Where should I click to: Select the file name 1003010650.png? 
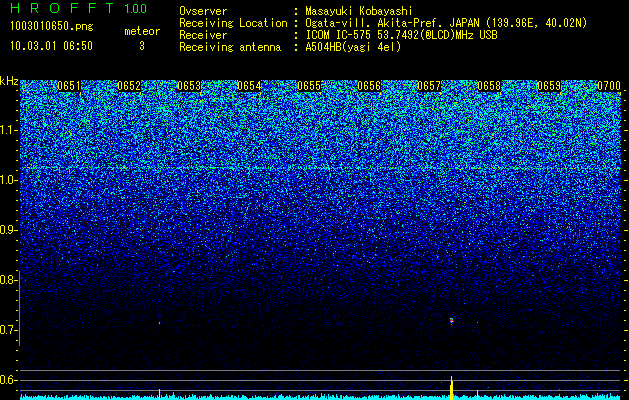(x=51, y=26)
